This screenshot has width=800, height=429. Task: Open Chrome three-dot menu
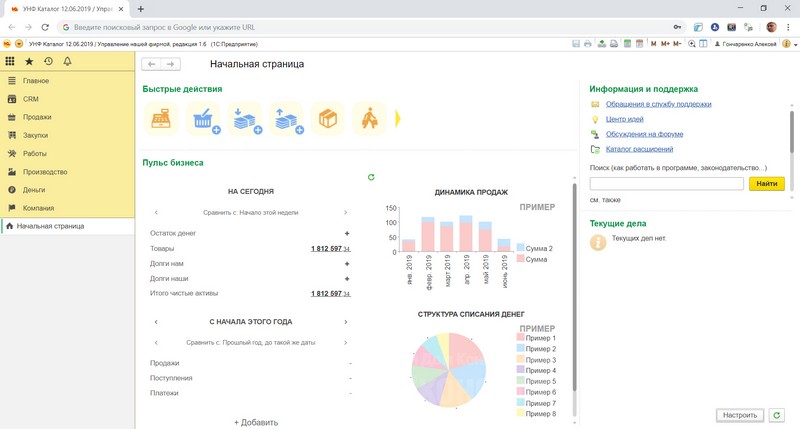point(788,27)
